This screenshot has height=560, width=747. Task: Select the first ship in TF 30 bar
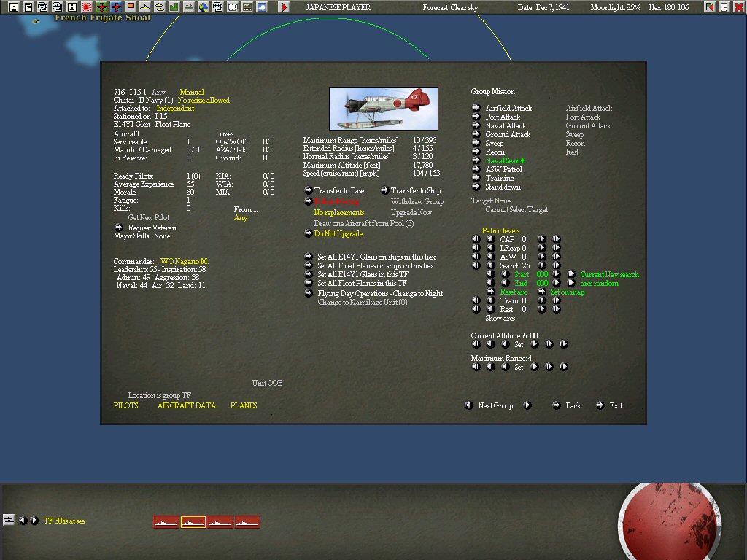[x=166, y=522]
